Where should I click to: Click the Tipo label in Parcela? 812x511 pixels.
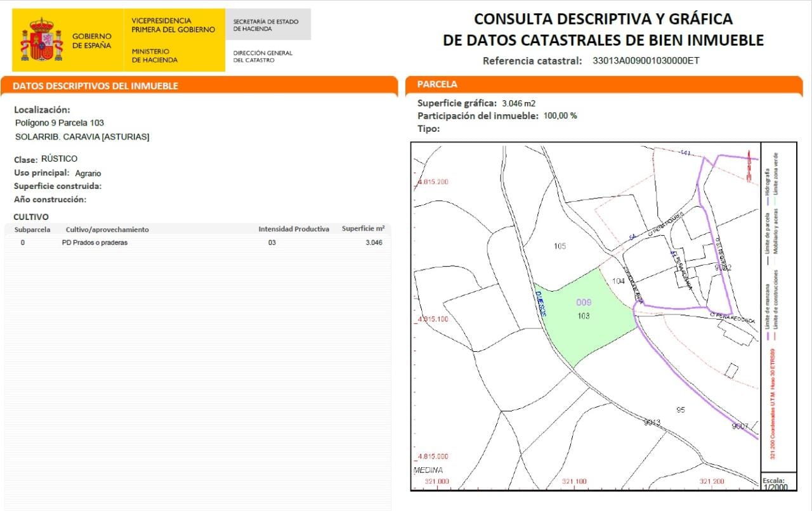pyautogui.click(x=428, y=129)
